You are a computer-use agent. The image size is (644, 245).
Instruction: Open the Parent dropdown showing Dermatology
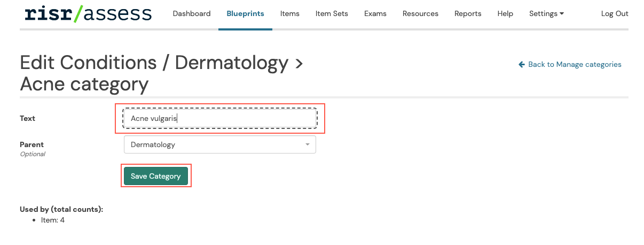(220, 144)
